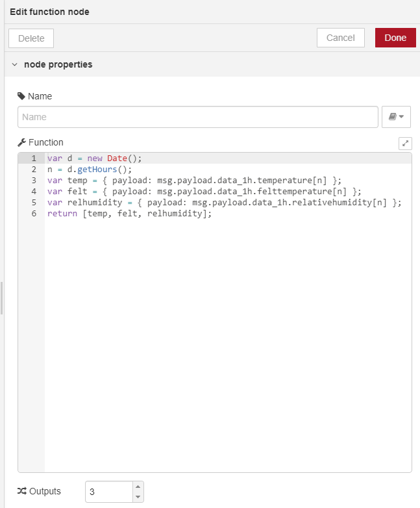The width and height of the screenshot is (420, 508).
Task: Click into the Outputs number field
Action: tap(108, 492)
